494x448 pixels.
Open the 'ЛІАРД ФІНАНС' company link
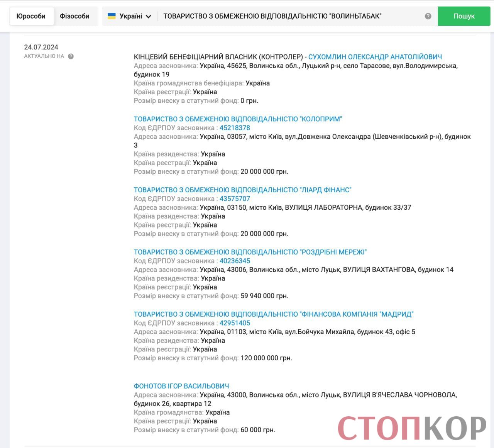242,190
